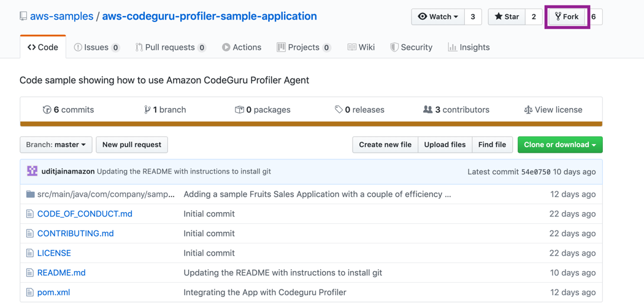644x306 pixels.
Task: Open the latest commit message about installing git
Action: pos(184,172)
